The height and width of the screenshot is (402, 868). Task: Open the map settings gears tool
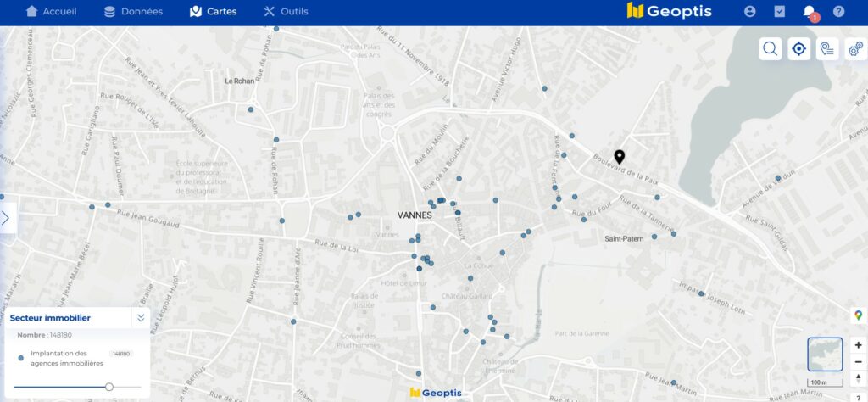(x=856, y=48)
